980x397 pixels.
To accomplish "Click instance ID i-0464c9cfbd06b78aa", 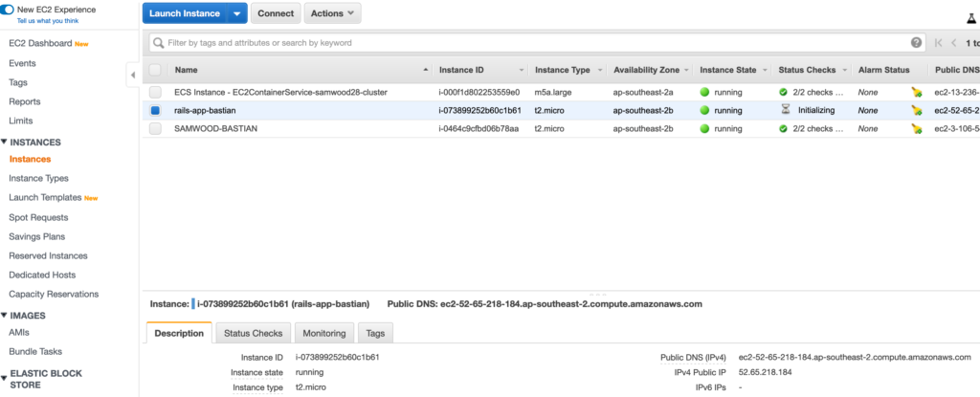I will 479,129.
